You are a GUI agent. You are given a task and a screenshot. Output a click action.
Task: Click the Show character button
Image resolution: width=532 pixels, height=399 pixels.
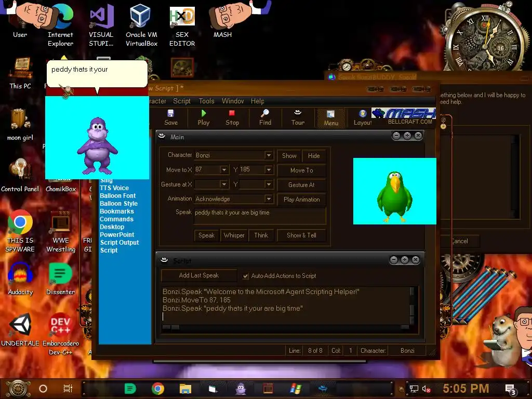289,156
